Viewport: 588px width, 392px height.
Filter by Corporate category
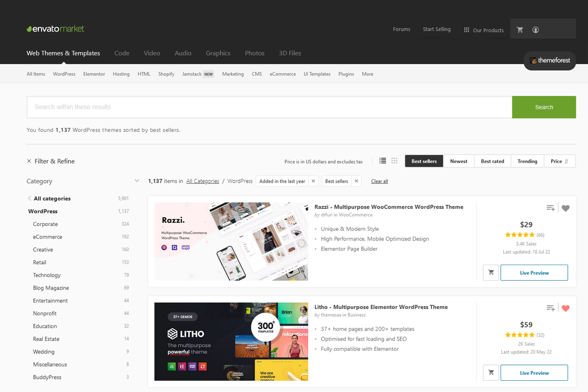45,224
